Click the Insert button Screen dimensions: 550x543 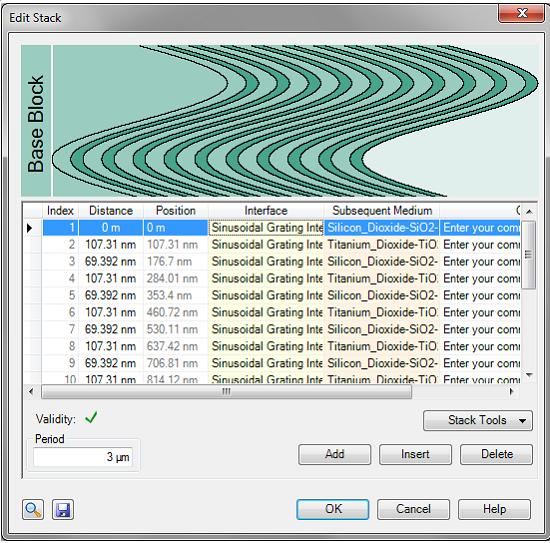tap(415, 454)
